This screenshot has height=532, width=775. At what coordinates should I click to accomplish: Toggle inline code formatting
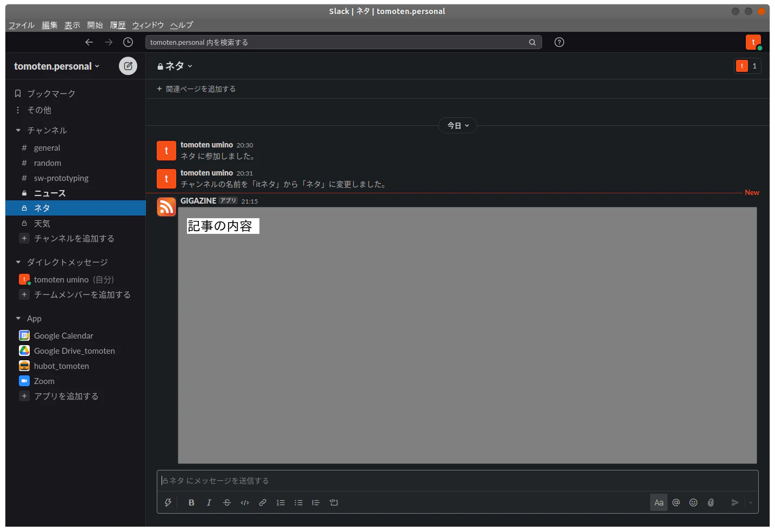point(245,502)
